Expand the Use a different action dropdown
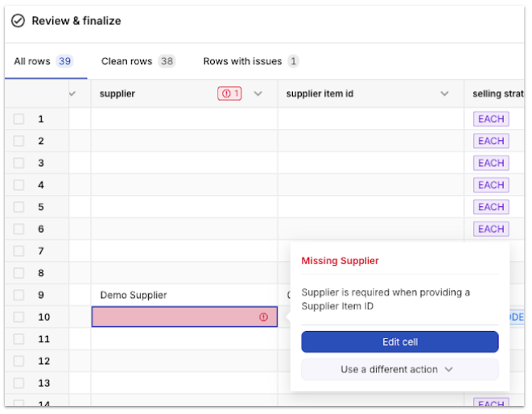This screenshot has width=532, height=414. pos(399,370)
